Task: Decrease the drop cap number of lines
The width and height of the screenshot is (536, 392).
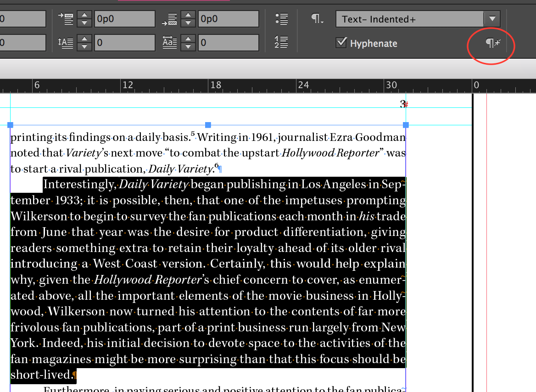Action: pos(84,47)
